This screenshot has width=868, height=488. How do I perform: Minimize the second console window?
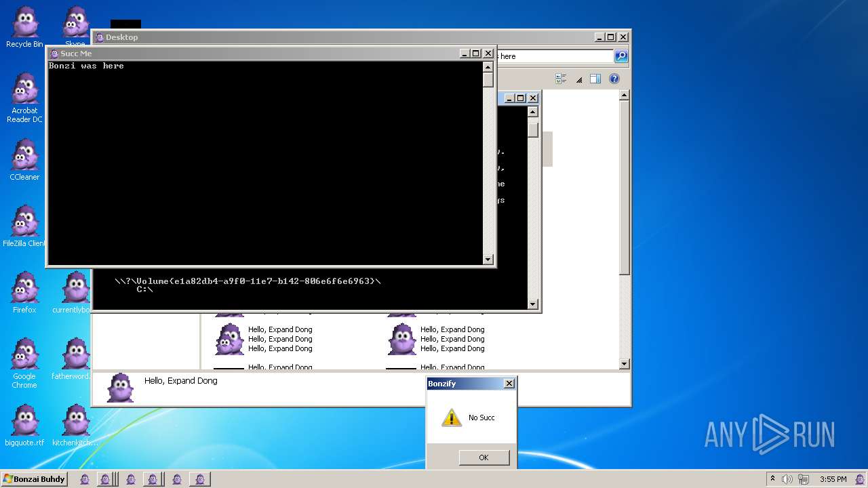(510, 98)
